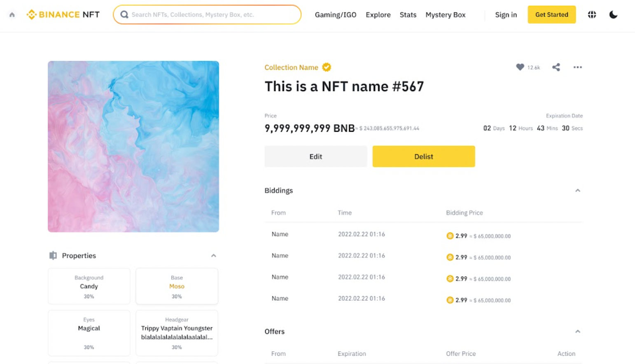This screenshot has height=364, width=635.
Task: Click the heart favorite icon
Action: coord(520,67)
